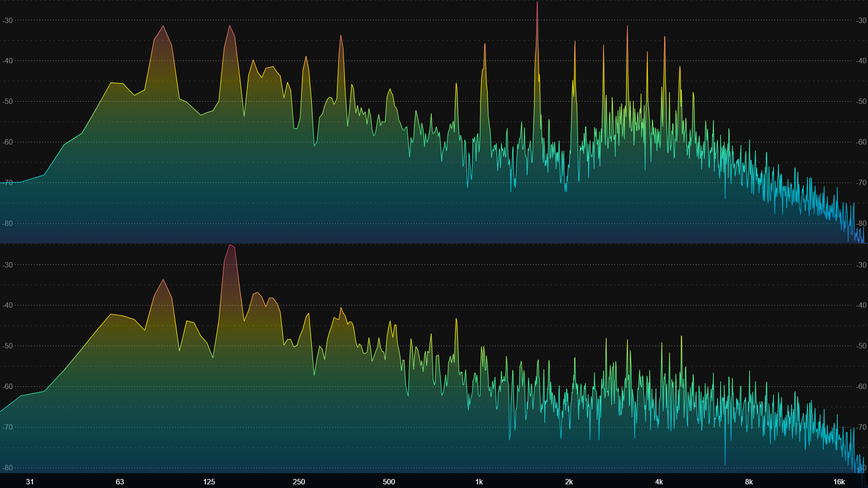
Task: Click the 2k frequency axis label
Action: click(x=569, y=482)
